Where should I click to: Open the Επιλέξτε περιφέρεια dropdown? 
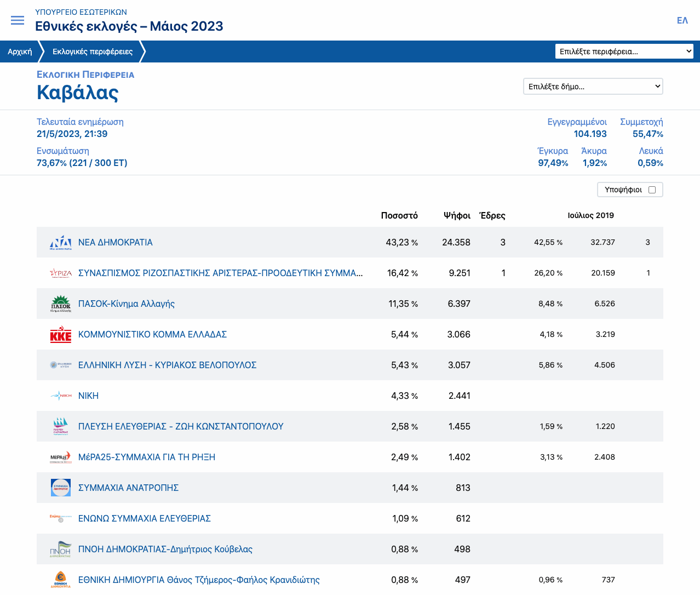[x=624, y=52]
